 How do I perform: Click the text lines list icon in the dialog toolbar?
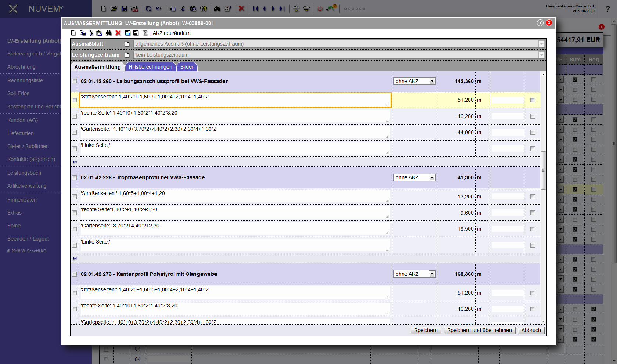click(x=136, y=33)
